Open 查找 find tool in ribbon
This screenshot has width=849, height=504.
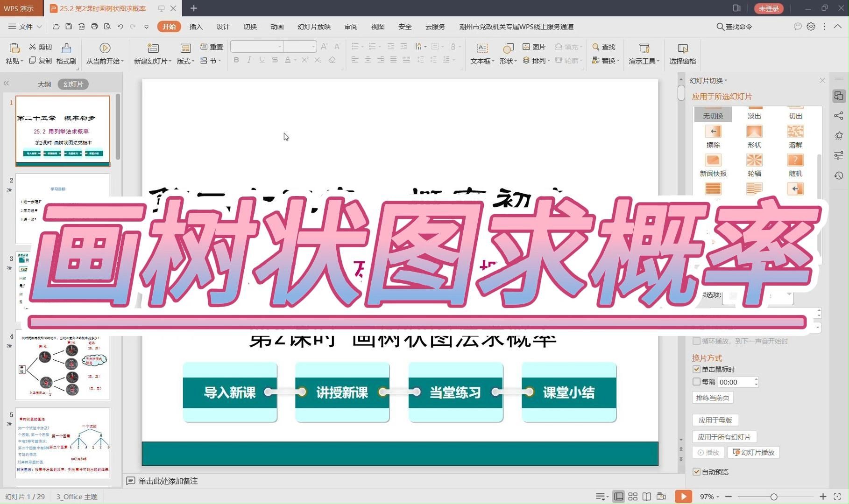click(x=604, y=47)
